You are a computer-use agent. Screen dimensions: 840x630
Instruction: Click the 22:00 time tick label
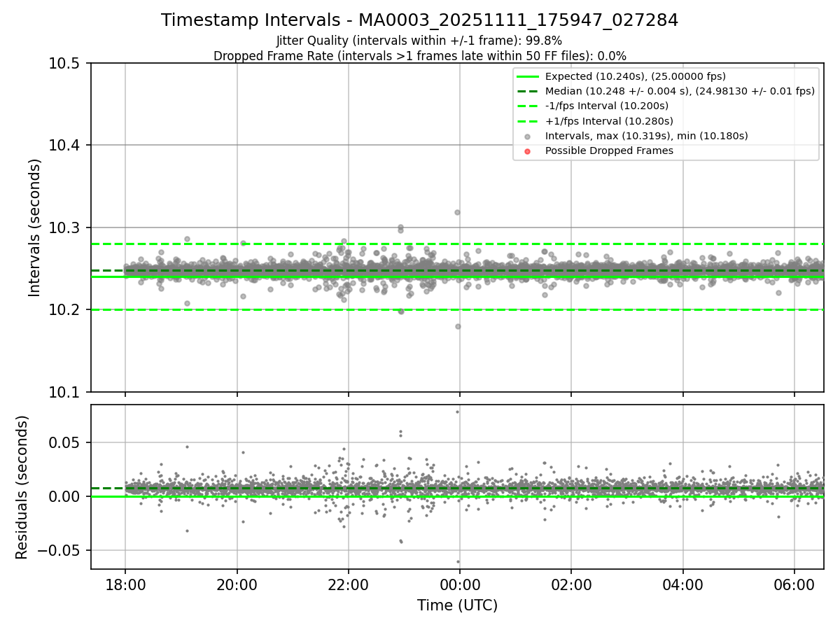[348, 584]
